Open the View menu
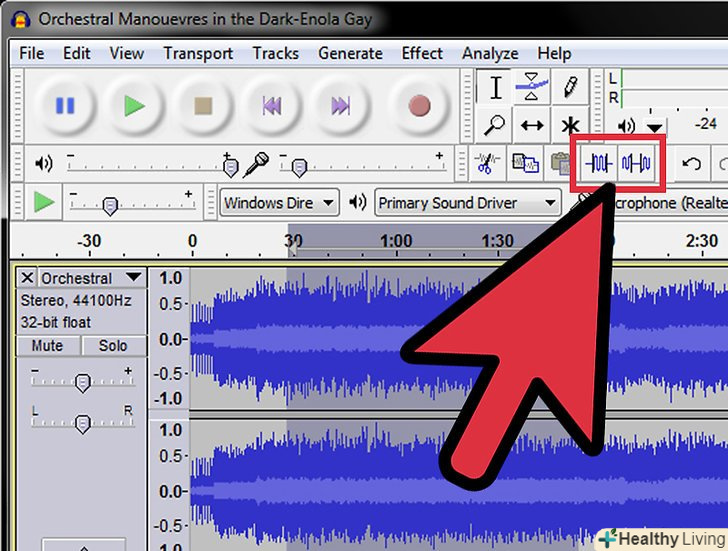This screenshot has width=728, height=551. click(x=126, y=53)
